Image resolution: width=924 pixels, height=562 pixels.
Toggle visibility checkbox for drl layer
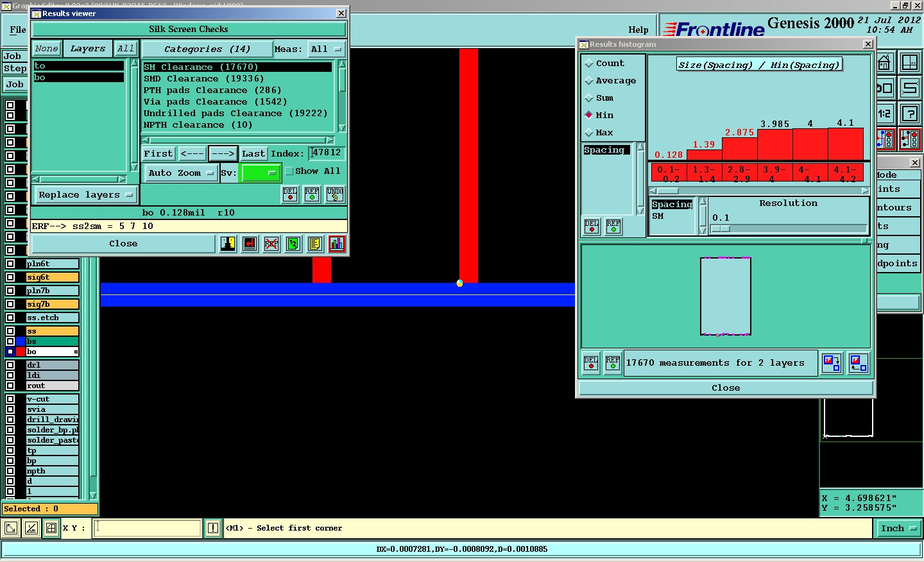(x=10, y=365)
